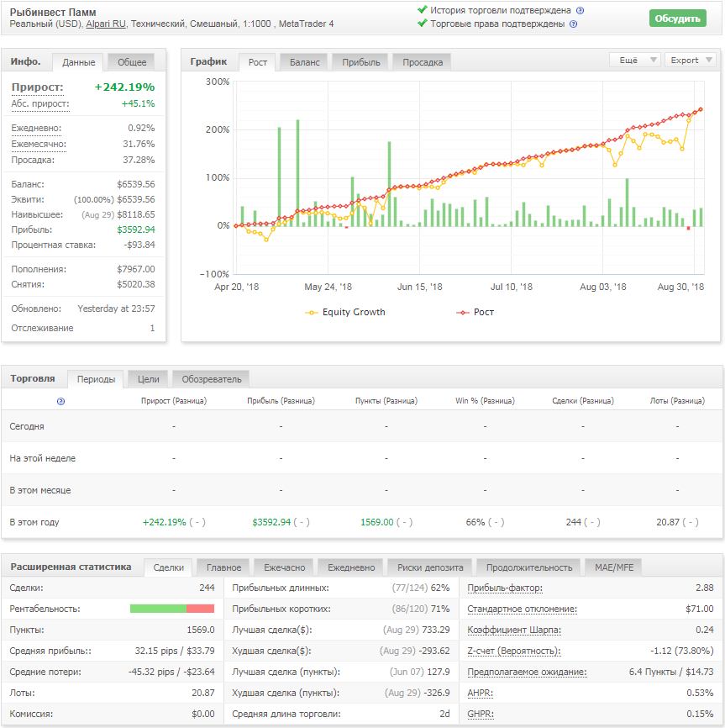The width and height of the screenshot is (725, 728).
Task: Click the profit value $3592.94 in info panel
Action: tap(136, 229)
